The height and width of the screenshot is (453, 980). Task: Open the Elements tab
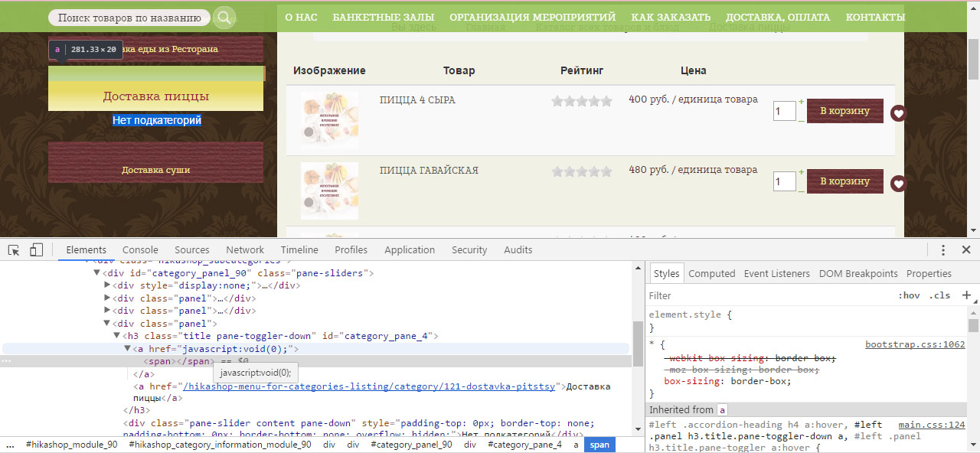coord(87,250)
